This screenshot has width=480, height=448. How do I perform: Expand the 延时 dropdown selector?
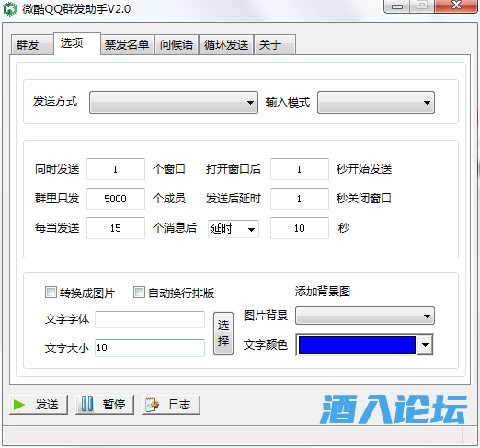[x=234, y=229]
